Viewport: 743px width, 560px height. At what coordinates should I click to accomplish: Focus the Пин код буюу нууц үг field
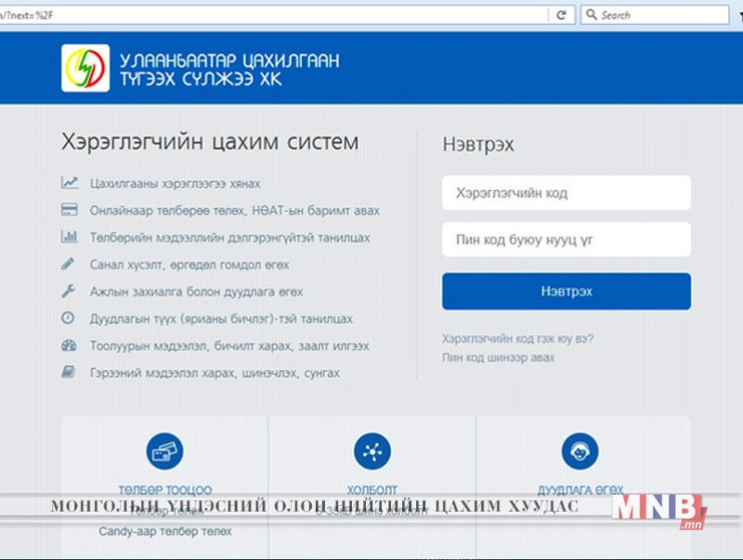pyautogui.click(x=566, y=240)
